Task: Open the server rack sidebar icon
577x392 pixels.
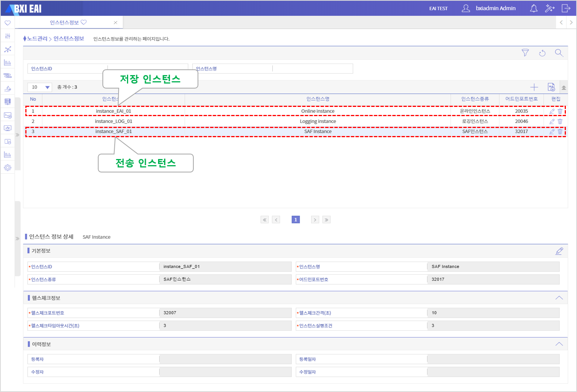Action: click(x=8, y=102)
